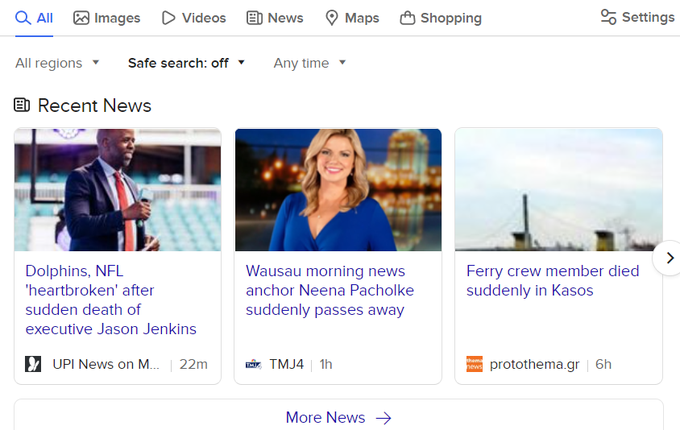Screen dimensions: 680x430
Task: Open Dolphins, NFL 'heartbroken' headline link
Action: (x=111, y=300)
